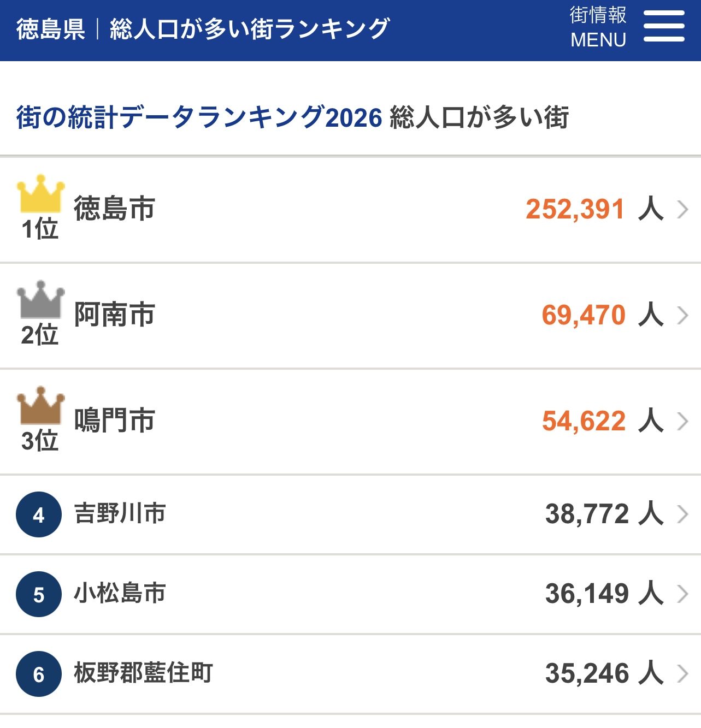
Task: Select the 鳴門市 city name
Action: click(114, 421)
